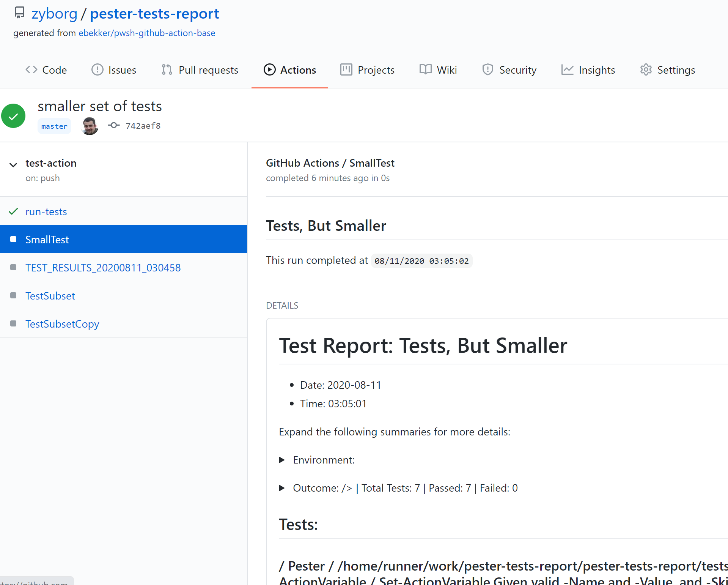Click the 'Tests, But Smaller' heading
The width and height of the screenshot is (728, 585).
tap(326, 225)
